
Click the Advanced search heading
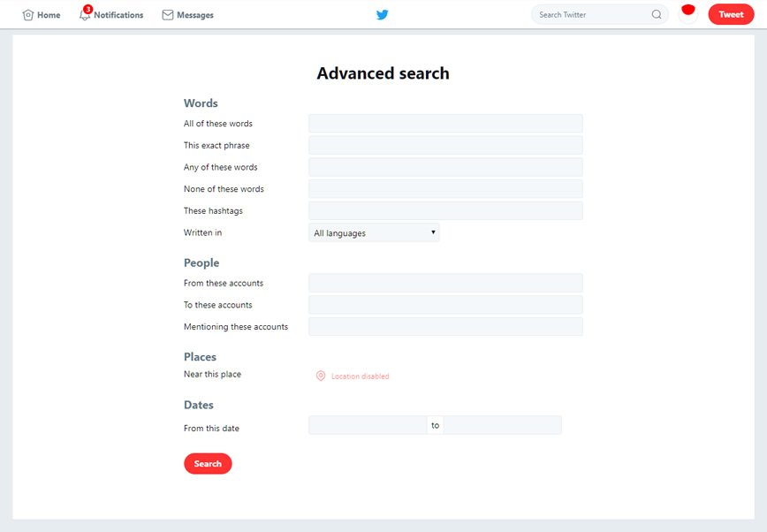coord(383,73)
